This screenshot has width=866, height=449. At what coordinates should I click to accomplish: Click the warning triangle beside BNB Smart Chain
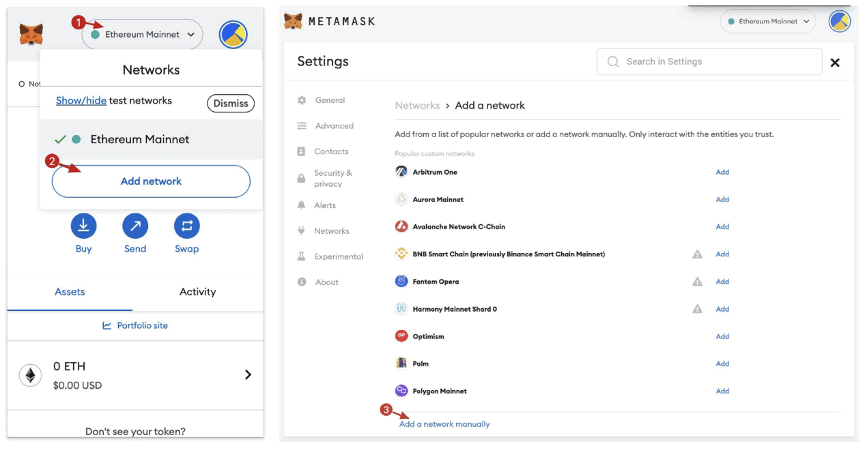698,254
